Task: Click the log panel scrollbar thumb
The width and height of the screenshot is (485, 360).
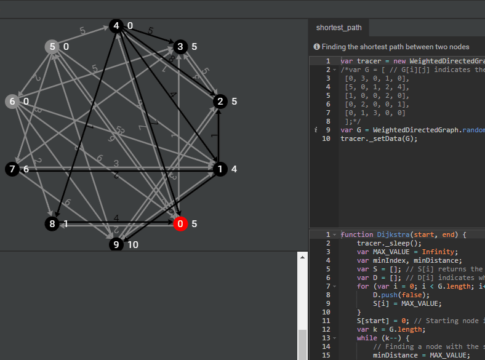Action: pyautogui.click(x=302, y=345)
